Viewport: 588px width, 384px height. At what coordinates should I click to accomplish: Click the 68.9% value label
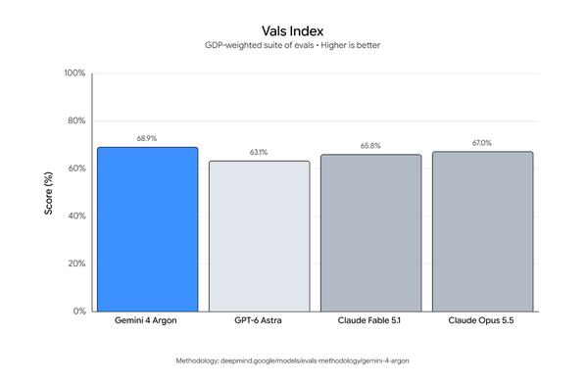pyautogui.click(x=147, y=138)
